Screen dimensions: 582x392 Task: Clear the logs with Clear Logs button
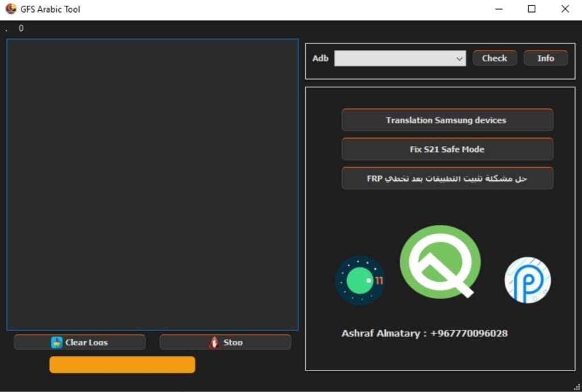[80, 342]
